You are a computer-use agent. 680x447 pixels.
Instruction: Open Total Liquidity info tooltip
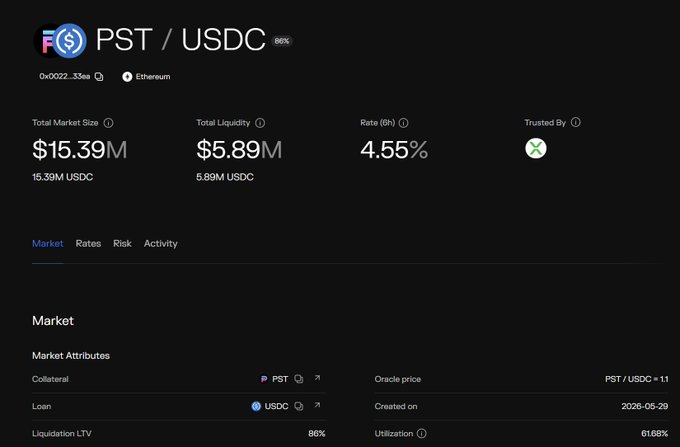[x=260, y=123]
